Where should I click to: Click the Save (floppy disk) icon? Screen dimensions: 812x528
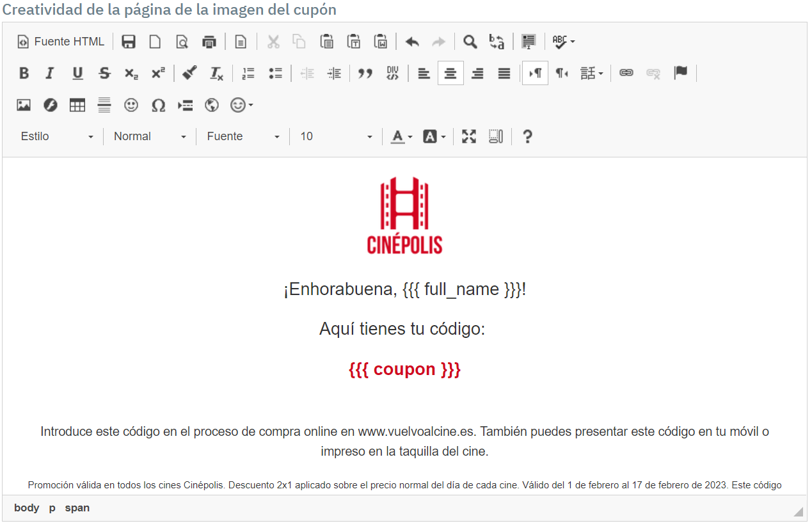pos(128,42)
